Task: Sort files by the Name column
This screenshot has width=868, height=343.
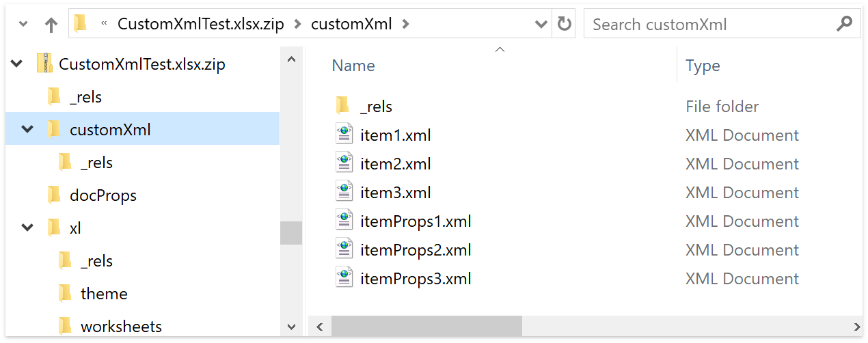Action: 353,66
